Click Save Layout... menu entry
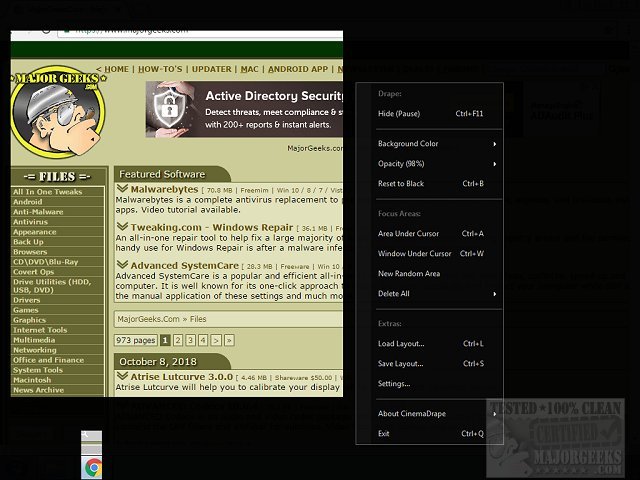 (439, 364)
